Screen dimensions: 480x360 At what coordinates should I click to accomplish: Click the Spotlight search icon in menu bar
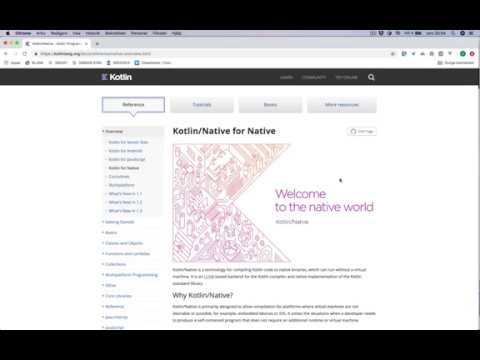[453, 33]
